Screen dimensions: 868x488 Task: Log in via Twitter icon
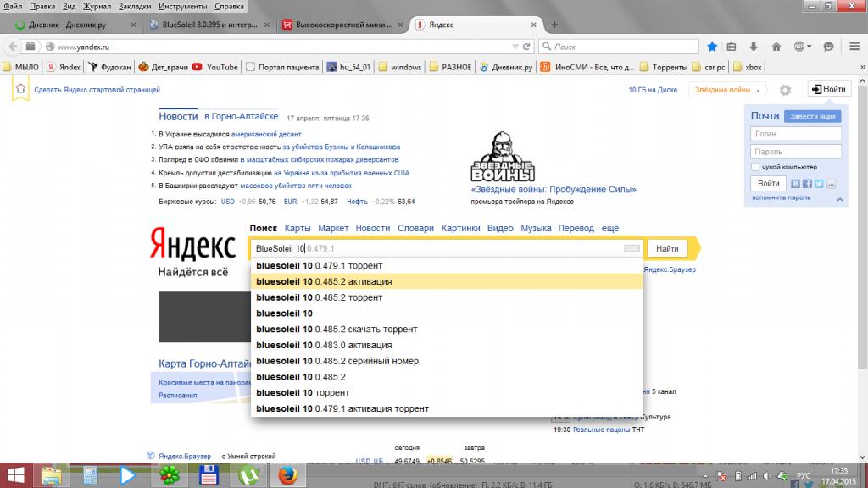pyautogui.click(x=819, y=184)
